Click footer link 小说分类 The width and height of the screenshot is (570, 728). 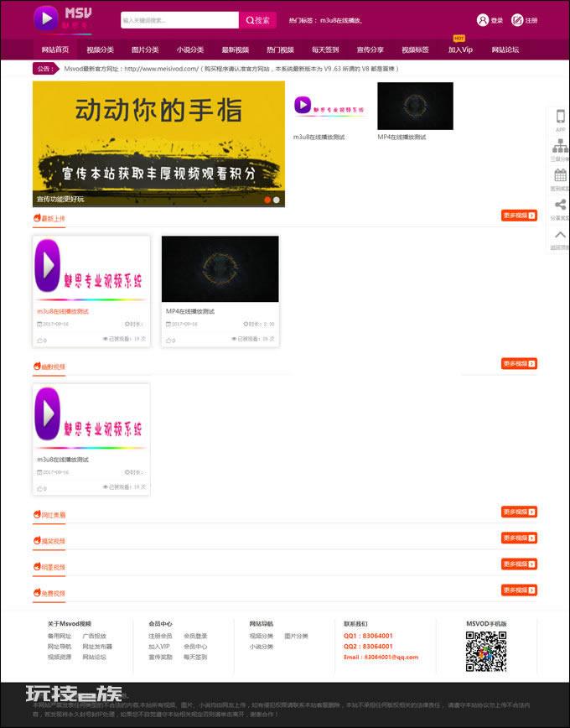262,647
